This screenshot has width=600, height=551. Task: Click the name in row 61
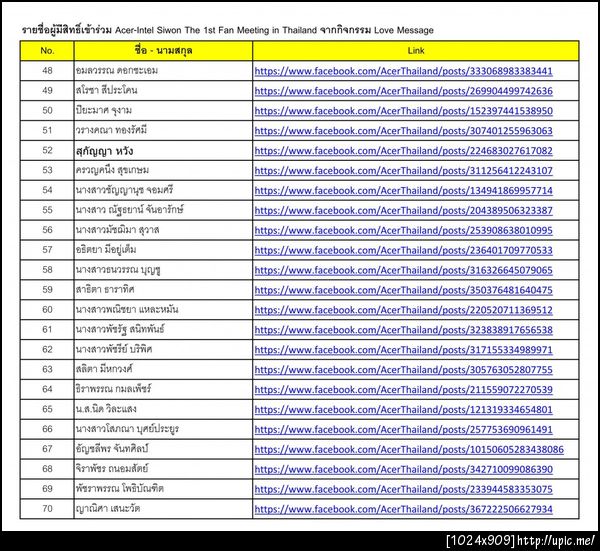pos(120,329)
